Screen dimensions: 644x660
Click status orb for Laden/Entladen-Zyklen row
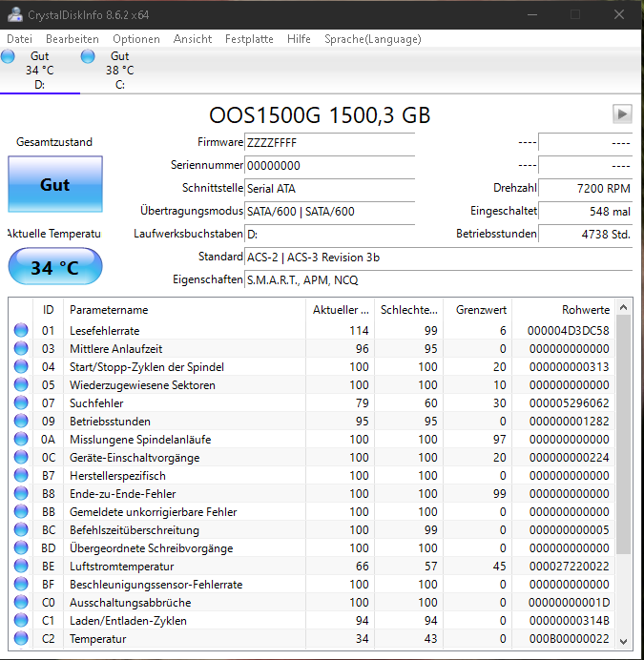[21, 620]
